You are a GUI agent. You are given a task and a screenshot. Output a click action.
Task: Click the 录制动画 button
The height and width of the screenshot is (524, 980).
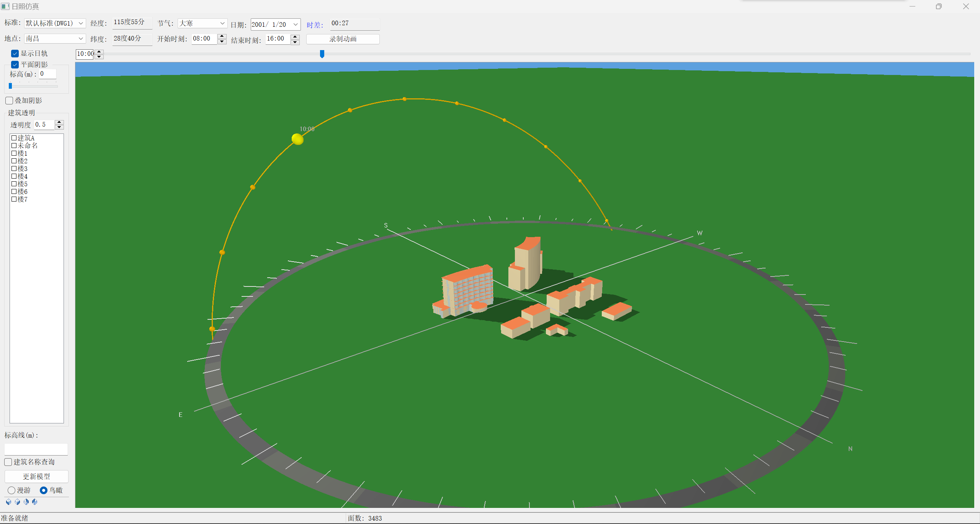tap(343, 39)
